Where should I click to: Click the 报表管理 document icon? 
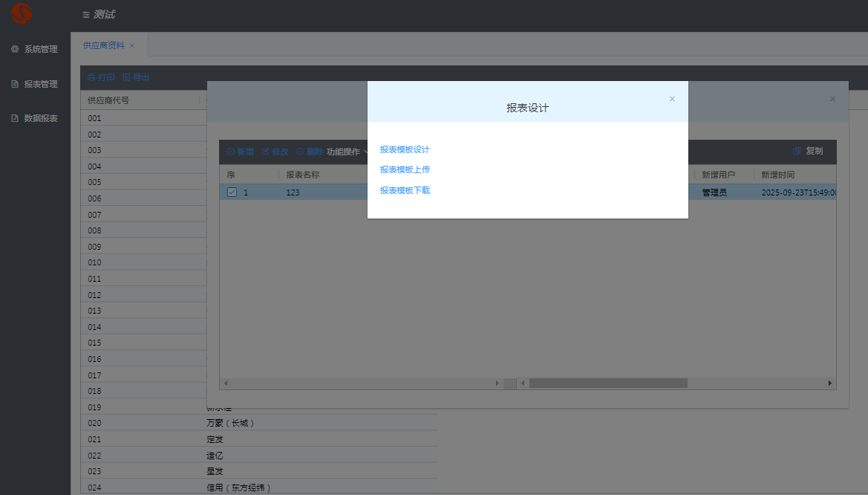pyautogui.click(x=15, y=84)
